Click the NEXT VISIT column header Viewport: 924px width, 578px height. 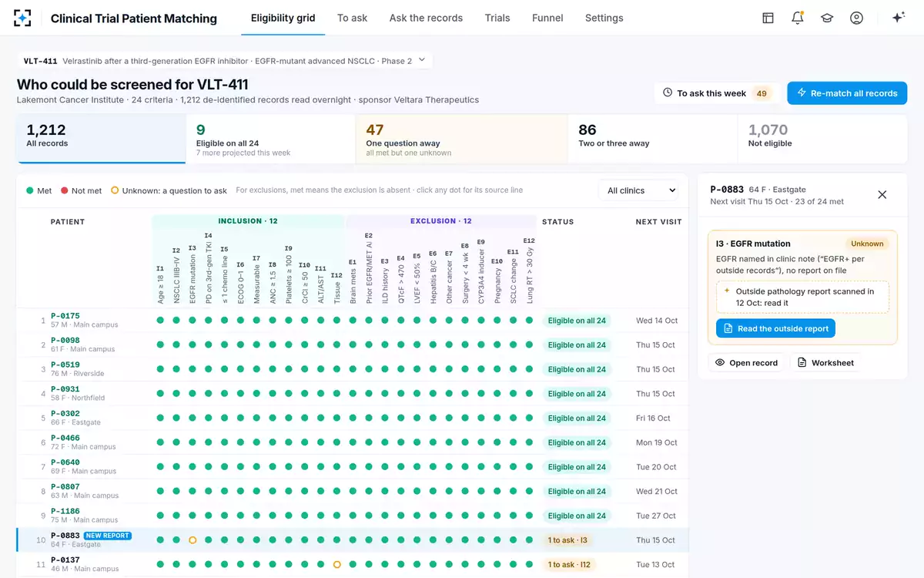658,222
